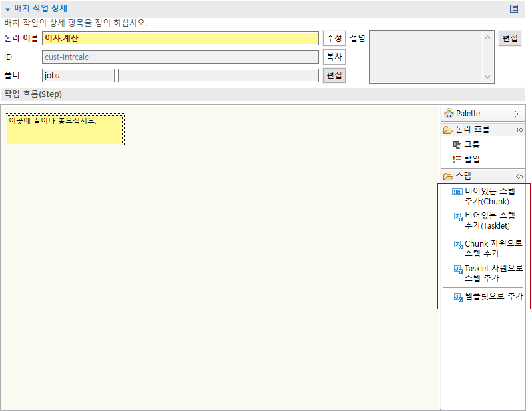Collapse the Palette with the arrow

pos(517,114)
